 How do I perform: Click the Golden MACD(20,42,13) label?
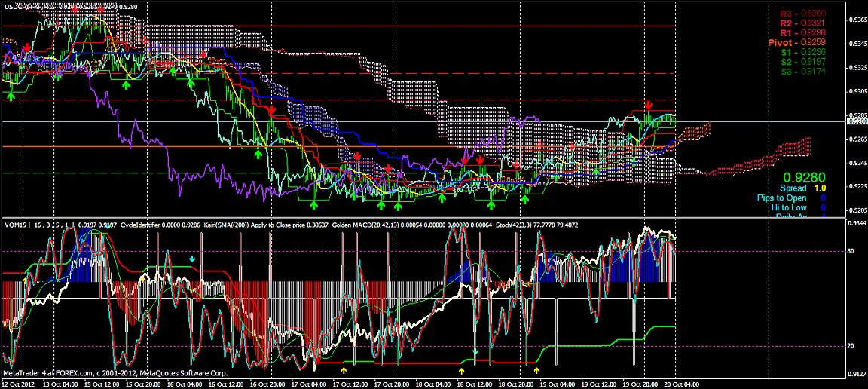pyautogui.click(x=366, y=225)
